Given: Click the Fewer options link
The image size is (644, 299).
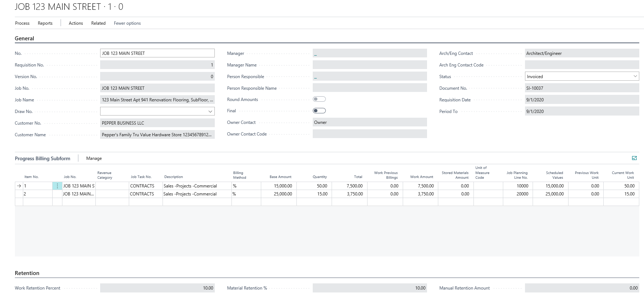Looking at the screenshot, I should click(x=127, y=23).
